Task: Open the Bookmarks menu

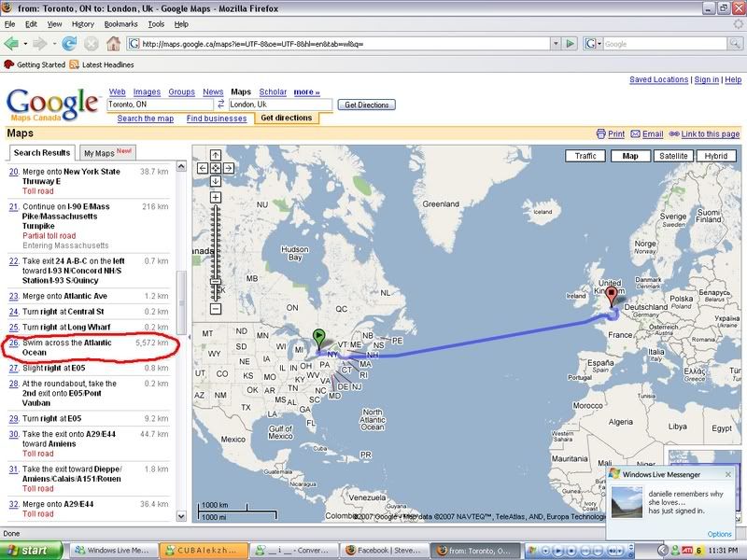Action: point(121,24)
